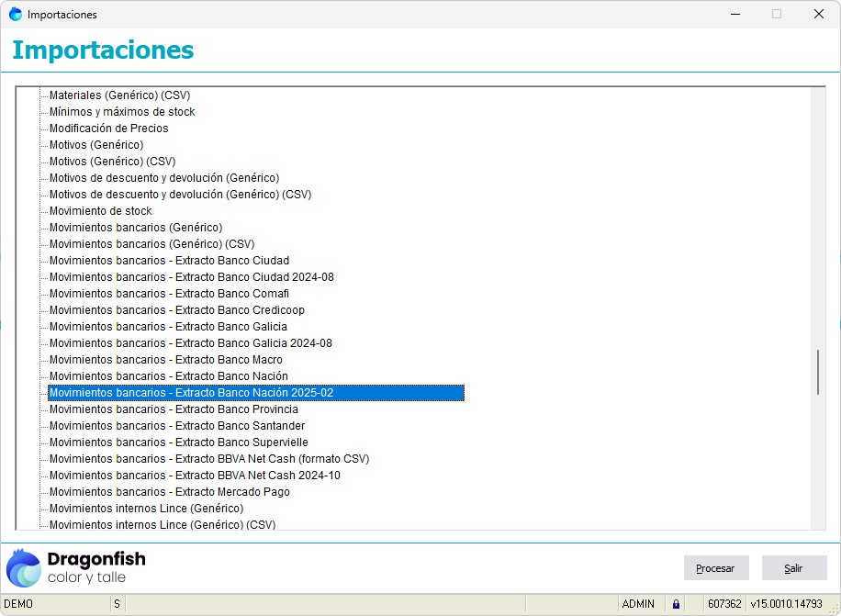
Task: Pick Extracto Banco Ciudad 2024-08 import
Action: click(x=191, y=277)
